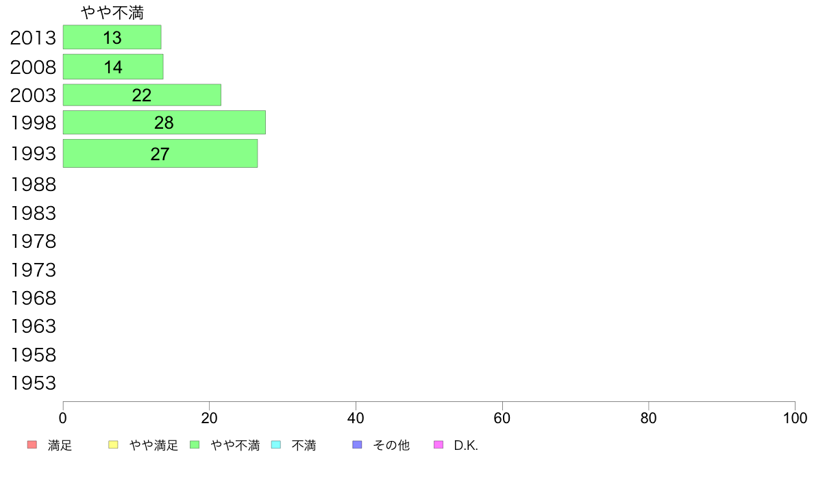This screenshot has width=814, height=504.
Task: Click the green やや不満 legend swatch
Action: [x=195, y=445]
